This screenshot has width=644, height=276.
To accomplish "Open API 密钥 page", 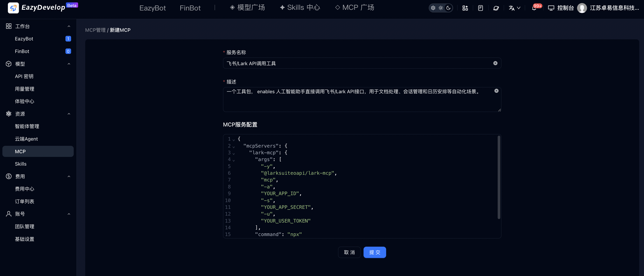I will [24, 76].
